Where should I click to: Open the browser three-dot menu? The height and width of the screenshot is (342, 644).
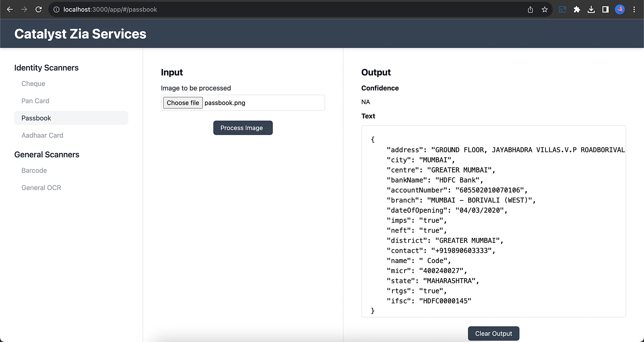634,10
